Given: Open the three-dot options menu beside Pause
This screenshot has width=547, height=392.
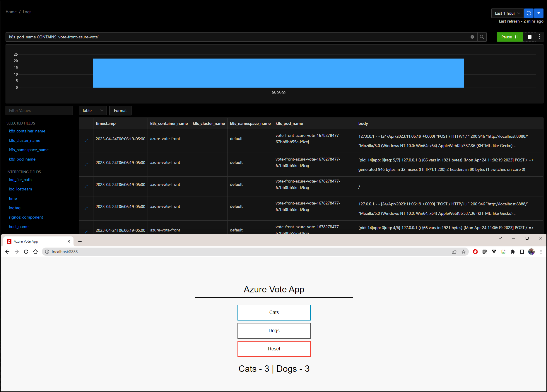Looking at the screenshot, I should [x=539, y=37].
